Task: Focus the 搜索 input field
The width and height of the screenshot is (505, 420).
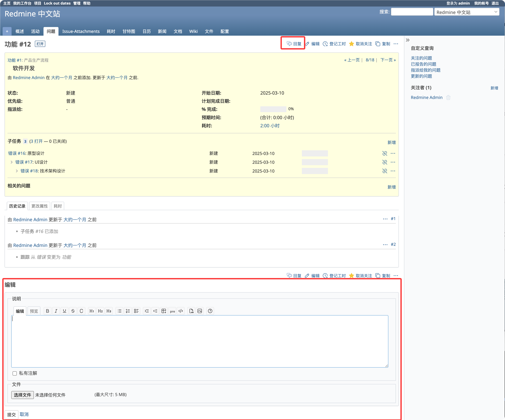Action: (x=412, y=12)
